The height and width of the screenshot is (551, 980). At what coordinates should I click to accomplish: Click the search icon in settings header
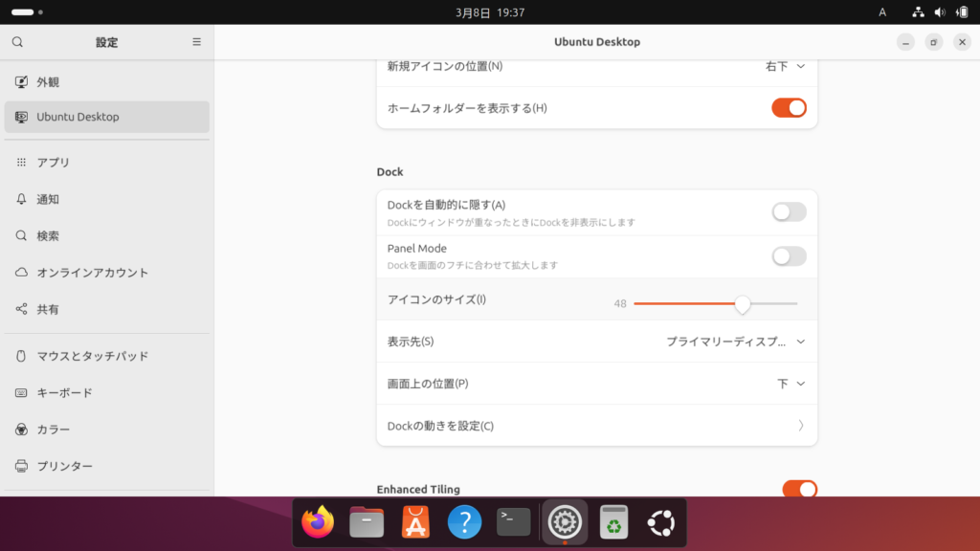click(x=17, y=42)
